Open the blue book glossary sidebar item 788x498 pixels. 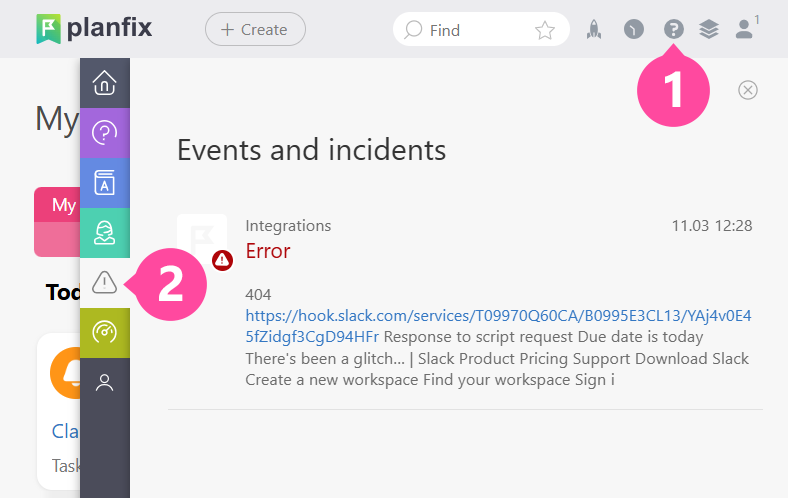click(x=105, y=182)
